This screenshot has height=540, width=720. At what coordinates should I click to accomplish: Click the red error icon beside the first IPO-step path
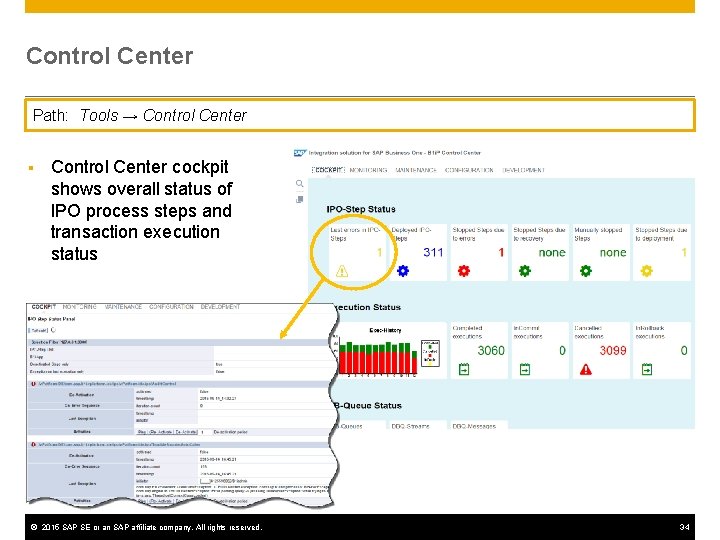[x=34, y=384]
